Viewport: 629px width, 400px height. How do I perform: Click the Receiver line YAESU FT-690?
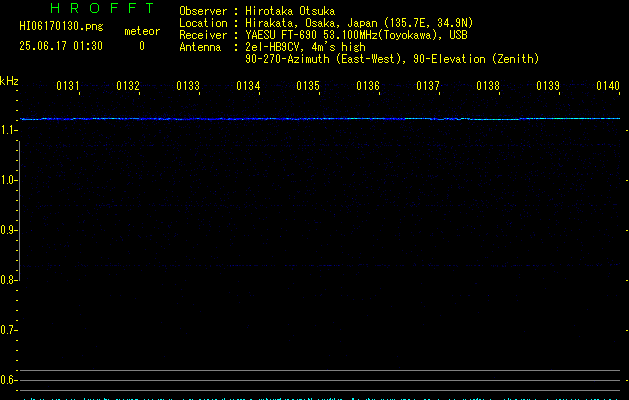pos(323,35)
